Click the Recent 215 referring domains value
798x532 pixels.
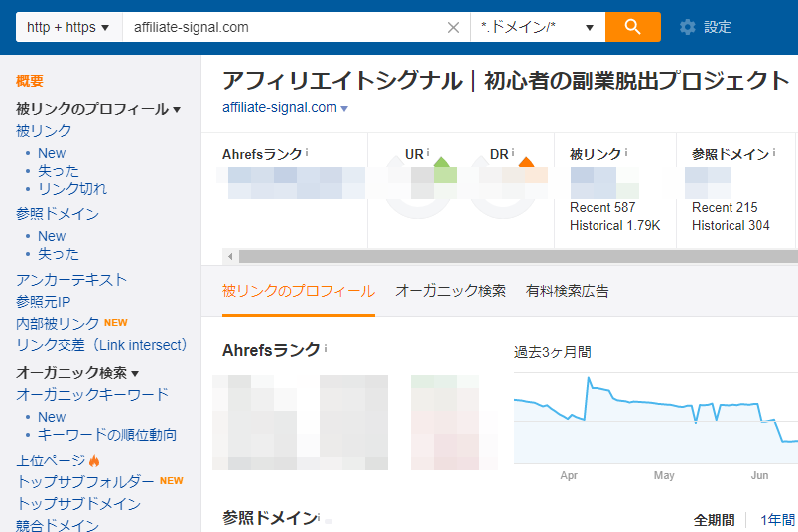pos(725,207)
